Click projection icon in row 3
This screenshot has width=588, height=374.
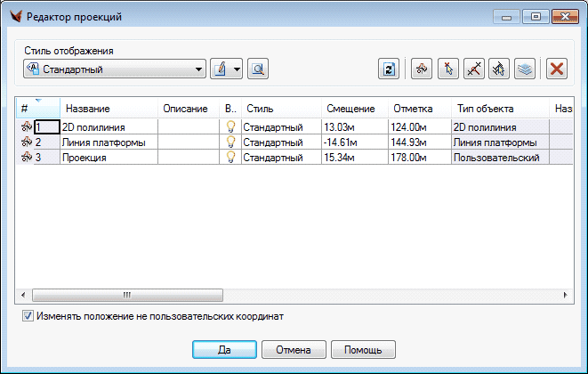pos(25,158)
